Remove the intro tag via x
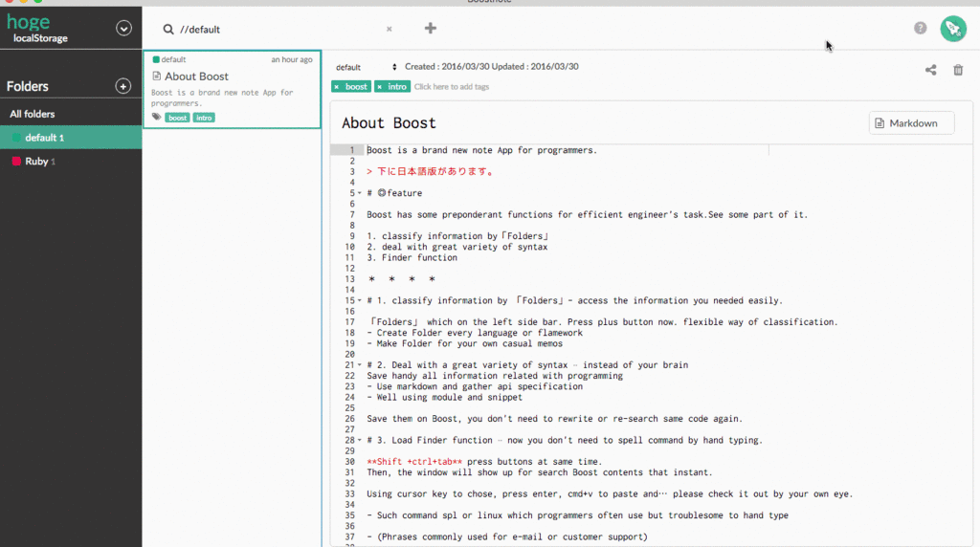 coord(379,87)
